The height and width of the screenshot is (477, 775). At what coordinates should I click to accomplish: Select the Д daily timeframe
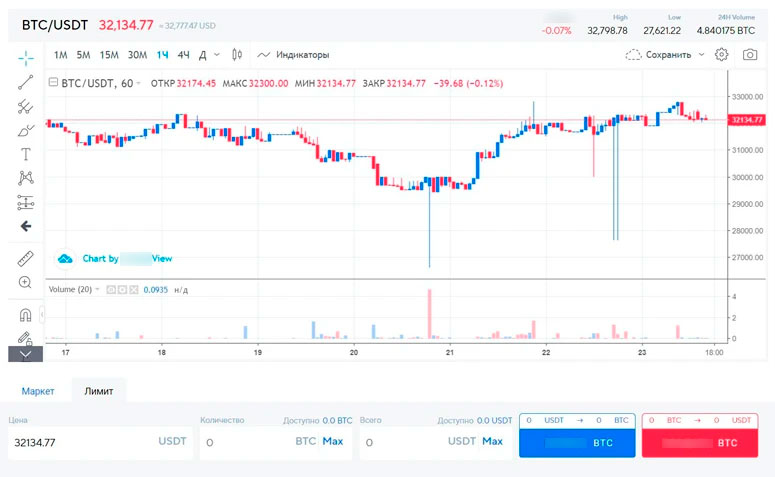click(x=203, y=55)
